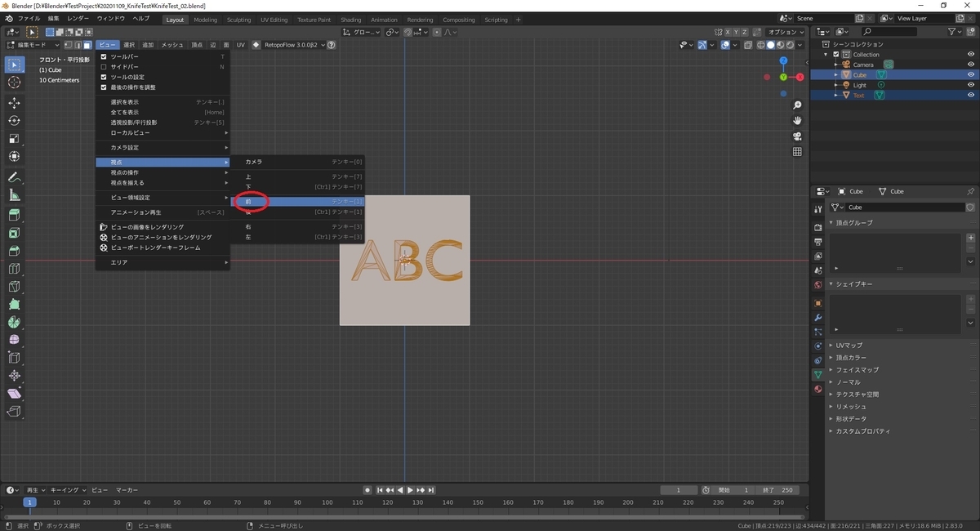Screen dimensions: 980x531
Task: Switch to the UV Editing workspace tab
Action: click(274, 20)
